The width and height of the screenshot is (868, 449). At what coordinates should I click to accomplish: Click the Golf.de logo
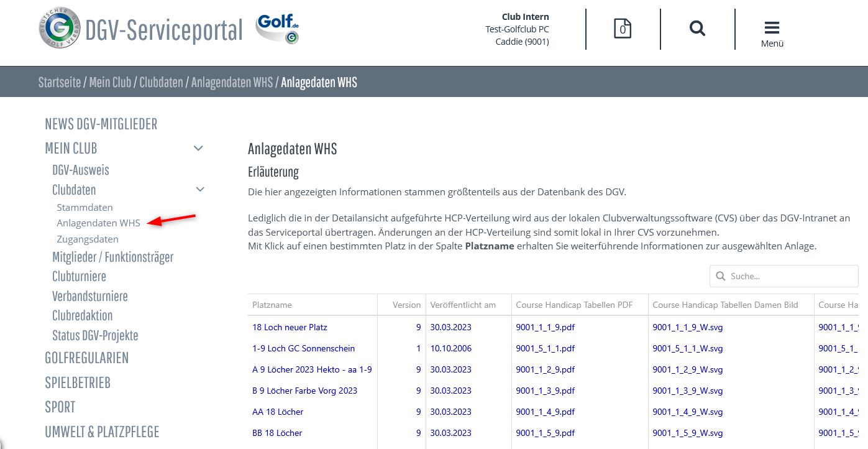pyautogui.click(x=278, y=29)
